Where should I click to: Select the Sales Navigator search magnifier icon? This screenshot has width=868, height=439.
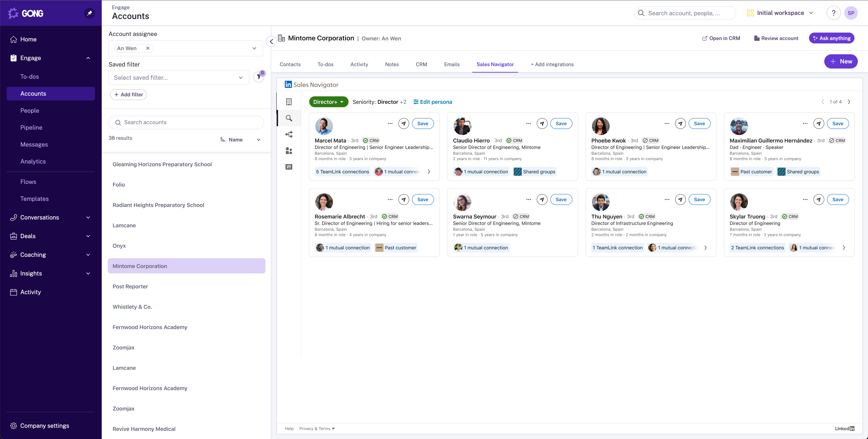[289, 118]
